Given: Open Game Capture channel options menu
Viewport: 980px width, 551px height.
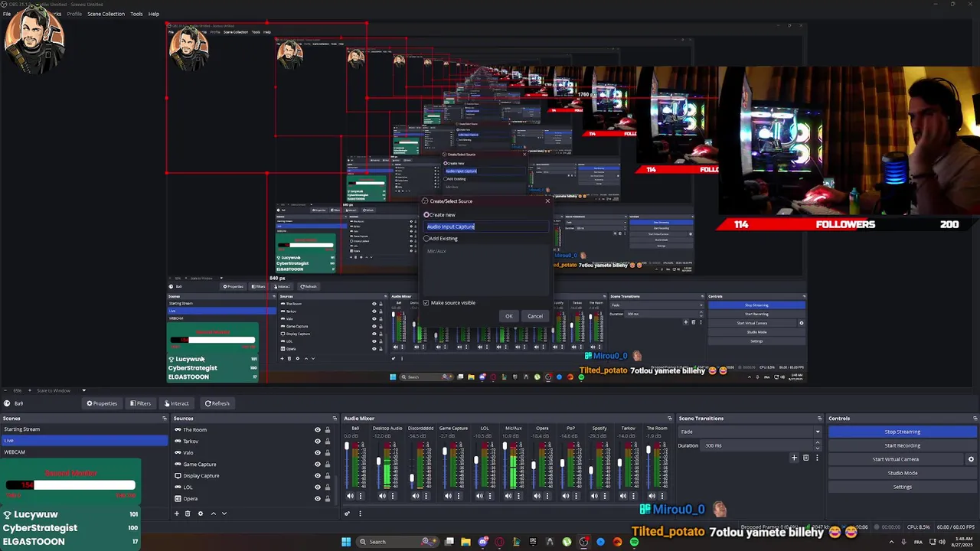Looking at the screenshot, I should [459, 496].
